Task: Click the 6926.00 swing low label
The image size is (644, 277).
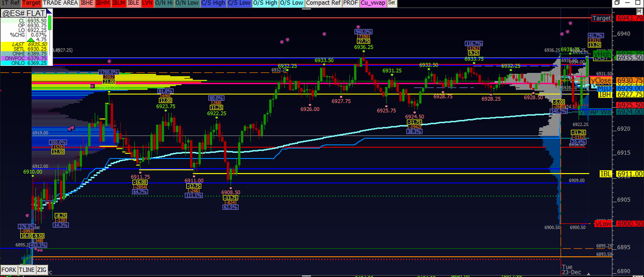Action: (x=310, y=109)
